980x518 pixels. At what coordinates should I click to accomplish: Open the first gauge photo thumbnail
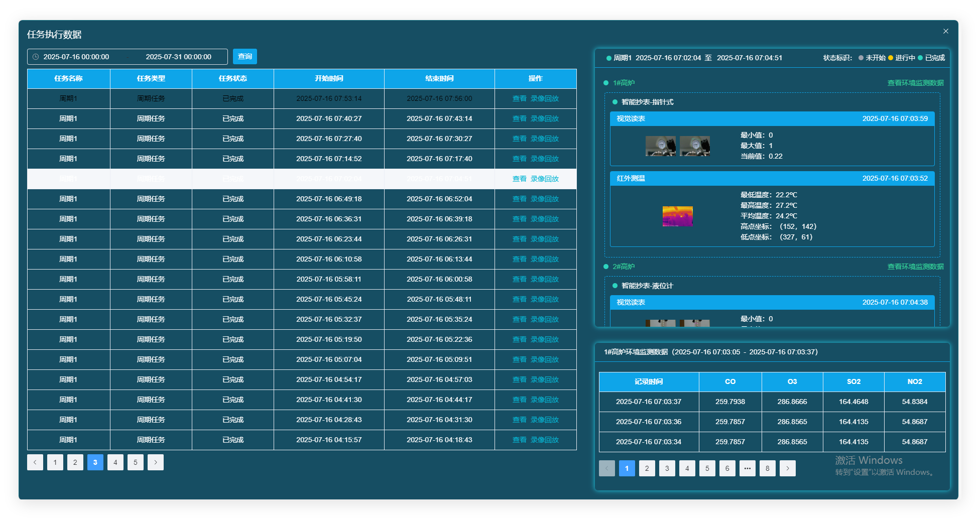660,146
